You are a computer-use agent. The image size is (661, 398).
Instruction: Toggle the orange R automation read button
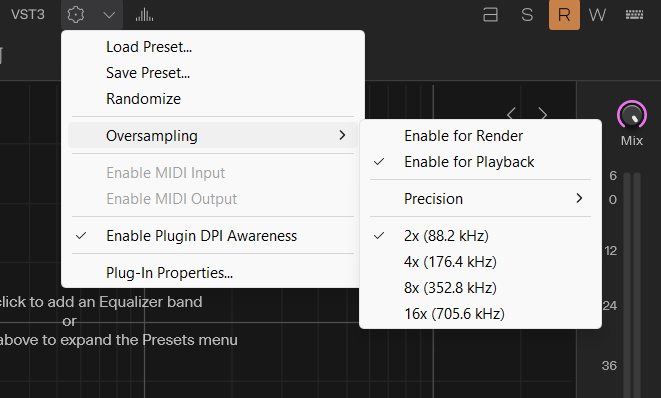pos(564,15)
